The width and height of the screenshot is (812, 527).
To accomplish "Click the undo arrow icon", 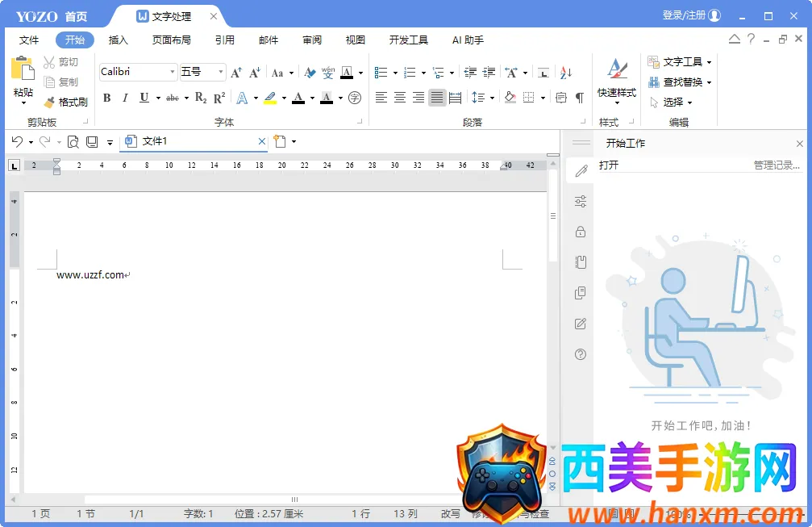I will (x=17, y=142).
